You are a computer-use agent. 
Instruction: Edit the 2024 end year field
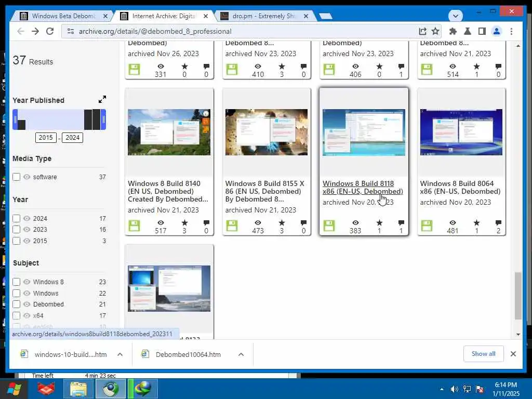72,137
